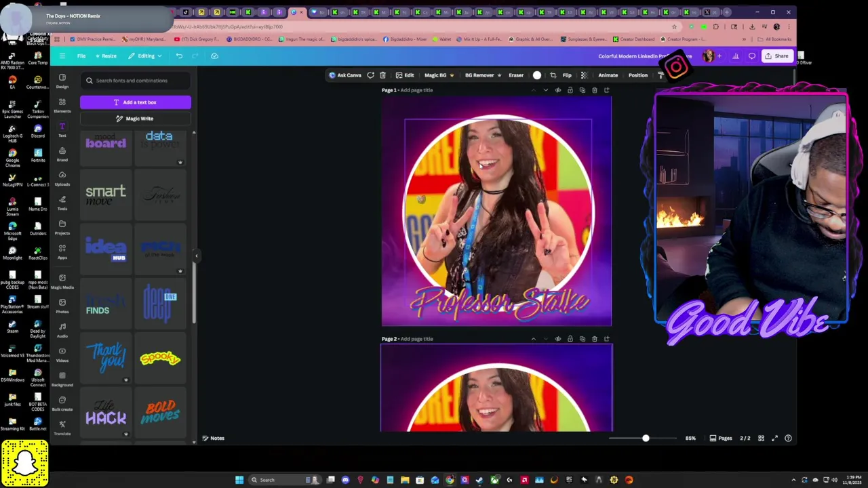Open the Projects sidebar panel
Viewport: 868px width, 488px height.
(62, 227)
